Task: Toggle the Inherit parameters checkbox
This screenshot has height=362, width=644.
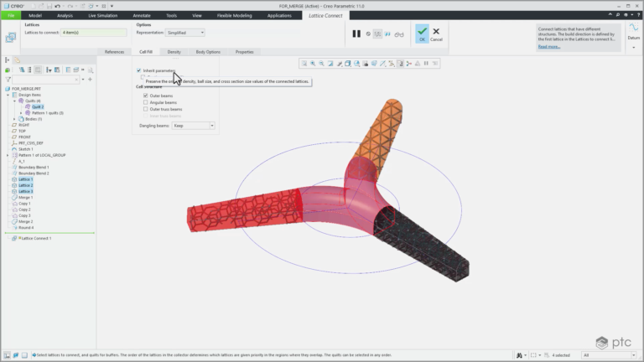Action: [x=139, y=70]
